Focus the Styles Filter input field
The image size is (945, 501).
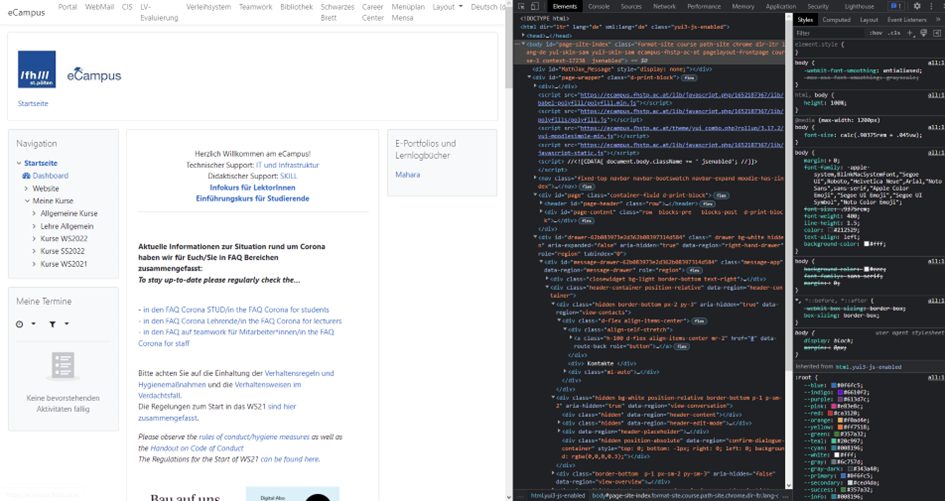pos(829,33)
